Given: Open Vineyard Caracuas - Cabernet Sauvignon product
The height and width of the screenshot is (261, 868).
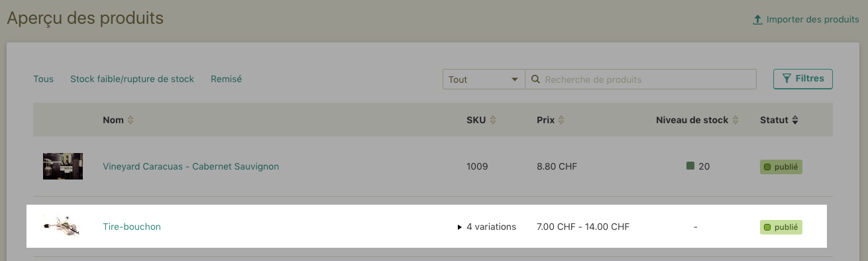Looking at the screenshot, I should click(191, 166).
